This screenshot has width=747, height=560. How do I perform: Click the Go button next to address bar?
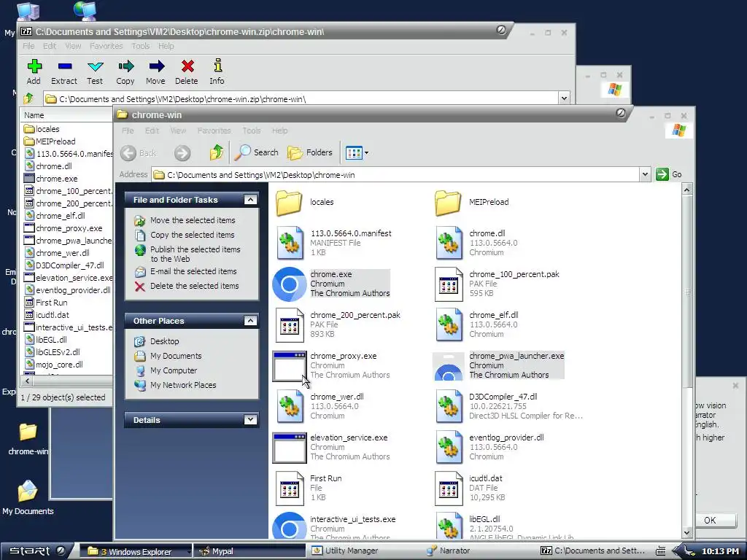[669, 174]
